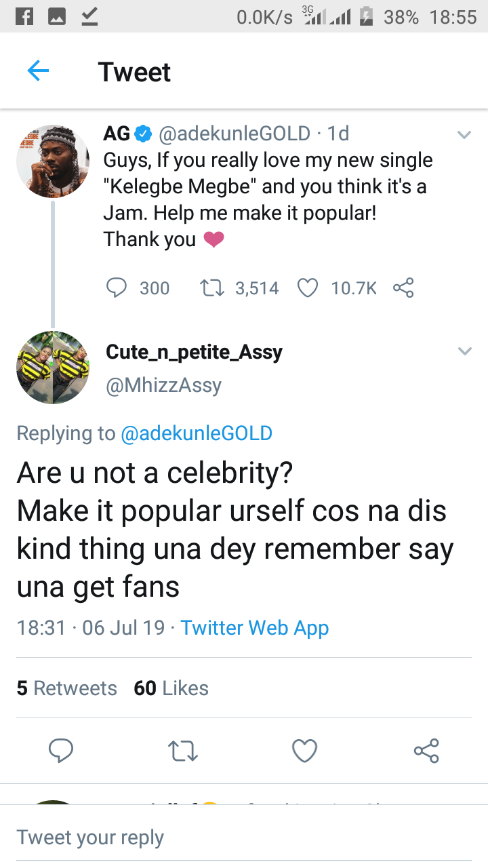The width and height of the screenshot is (488, 868).
Task: View Cute_n_petite_Assy's profile avatar
Action: coord(53,368)
